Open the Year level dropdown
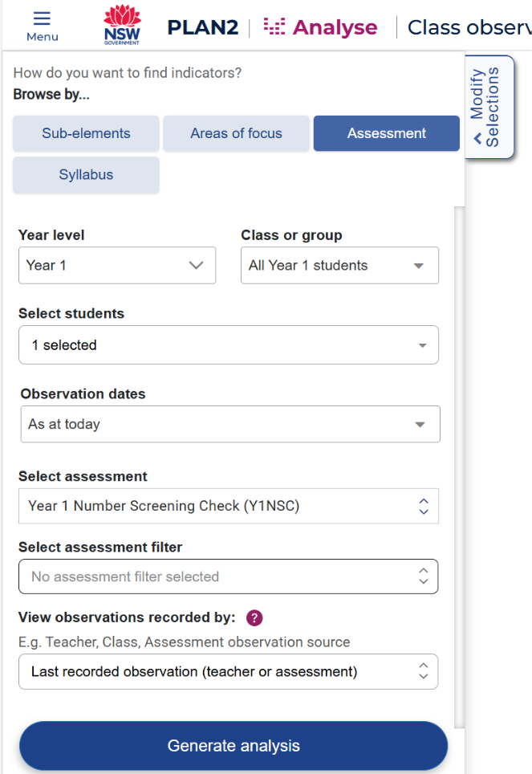 pyautogui.click(x=117, y=266)
